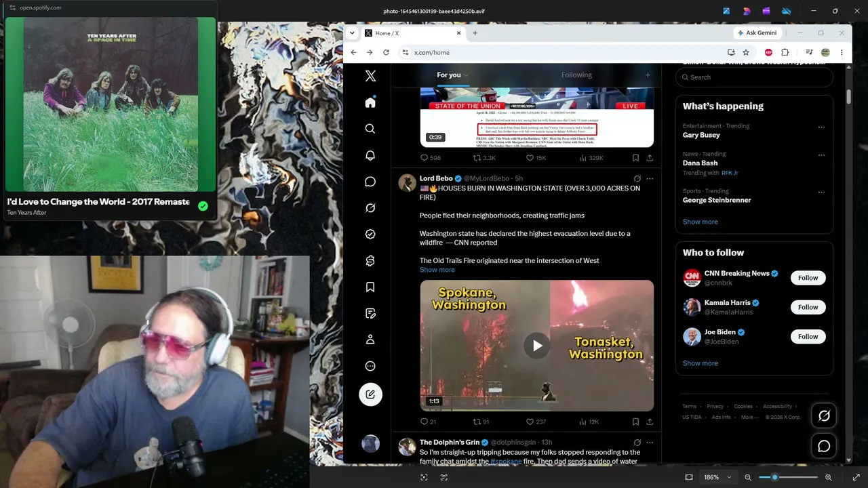This screenshot has height=488, width=868.
Task: Open Grok floating button on the right
Action: pyautogui.click(x=824, y=415)
